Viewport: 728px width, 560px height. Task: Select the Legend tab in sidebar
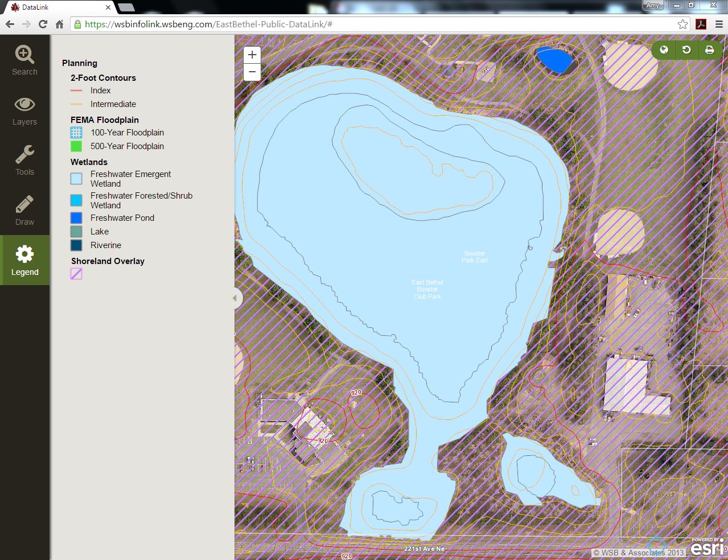[24, 260]
